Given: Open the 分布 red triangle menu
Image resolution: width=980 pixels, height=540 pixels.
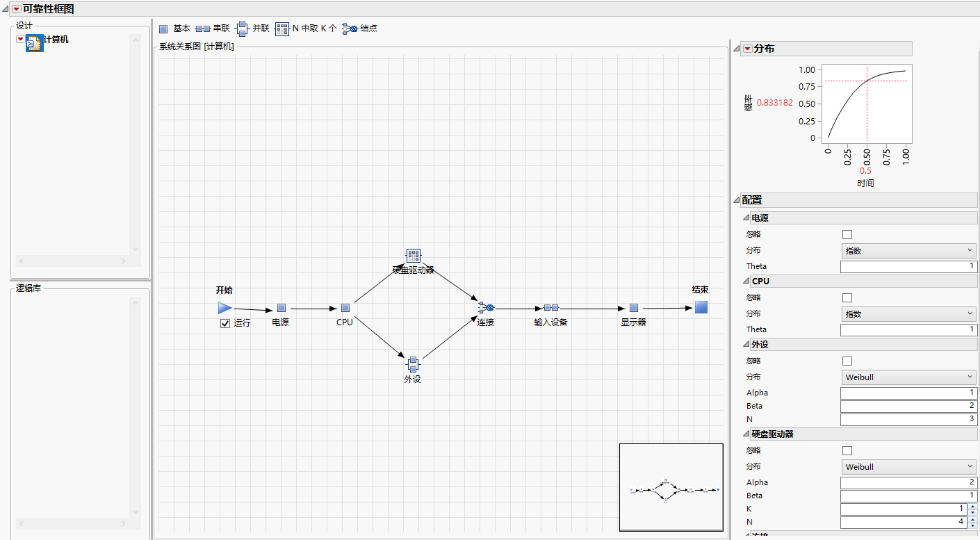Looking at the screenshot, I should (x=748, y=48).
